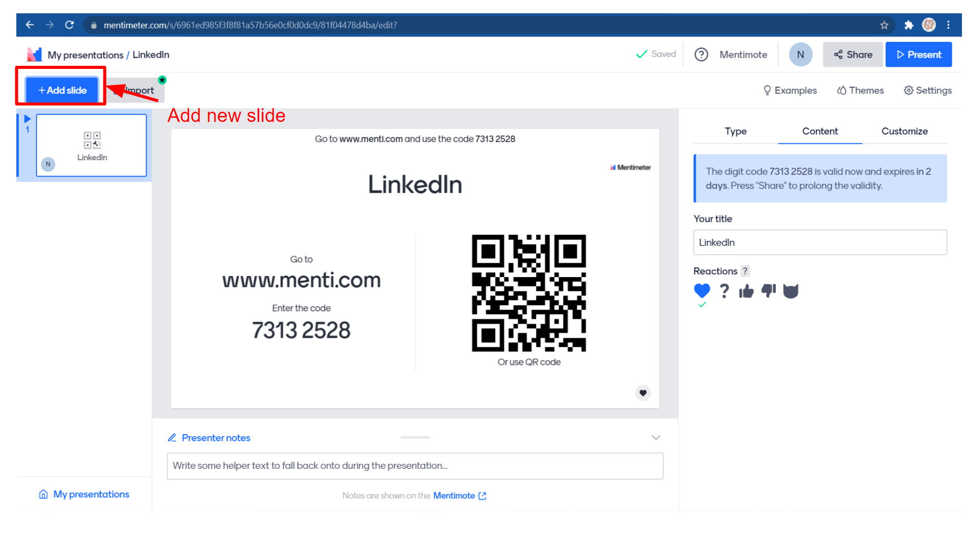The height and width of the screenshot is (551, 980).
Task: Enable the cat reaction icon
Action: pos(791,291)
